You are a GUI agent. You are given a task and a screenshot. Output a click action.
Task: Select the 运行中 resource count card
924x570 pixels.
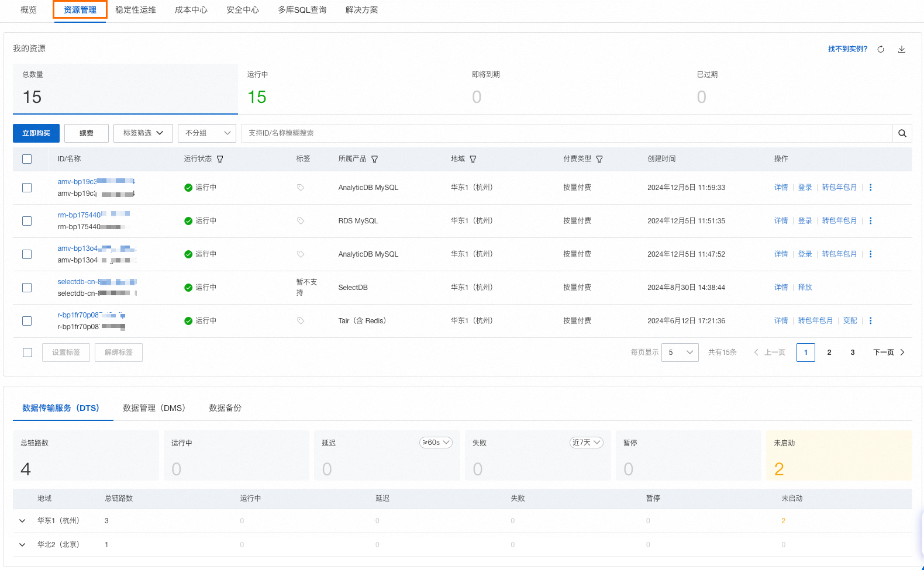[350, 89]
